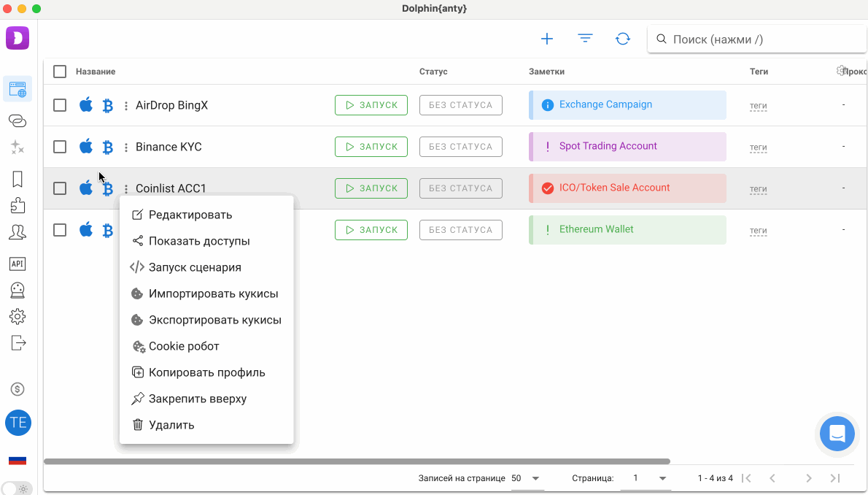
Task: Choose 'Cookie робот' in the context menu
Action: coord(182,345)
